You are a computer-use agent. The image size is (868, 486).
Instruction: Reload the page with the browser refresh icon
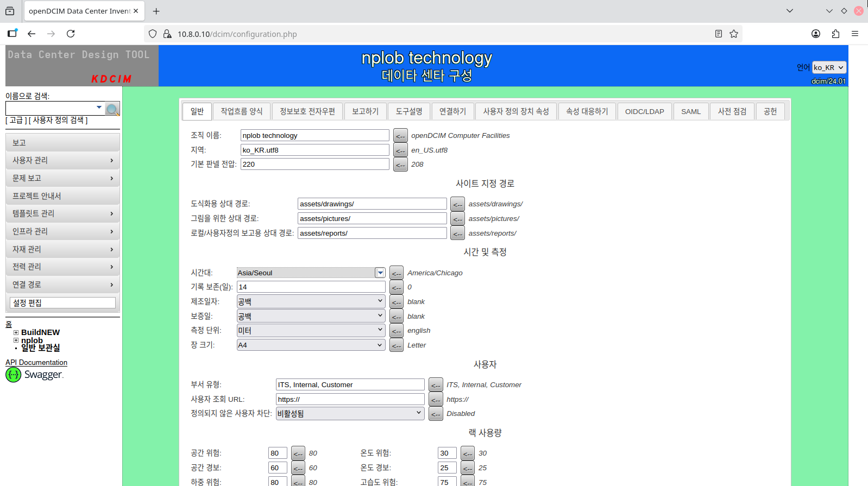point(71,34)
